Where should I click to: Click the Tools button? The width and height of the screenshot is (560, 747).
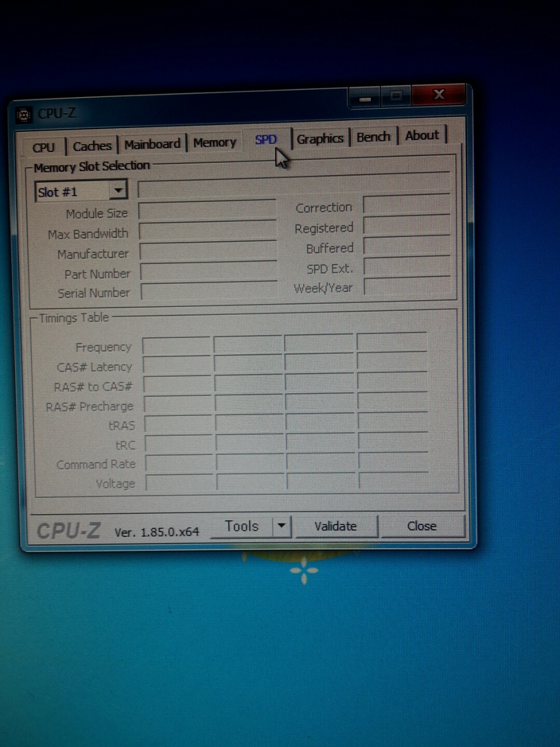(242, 526)
